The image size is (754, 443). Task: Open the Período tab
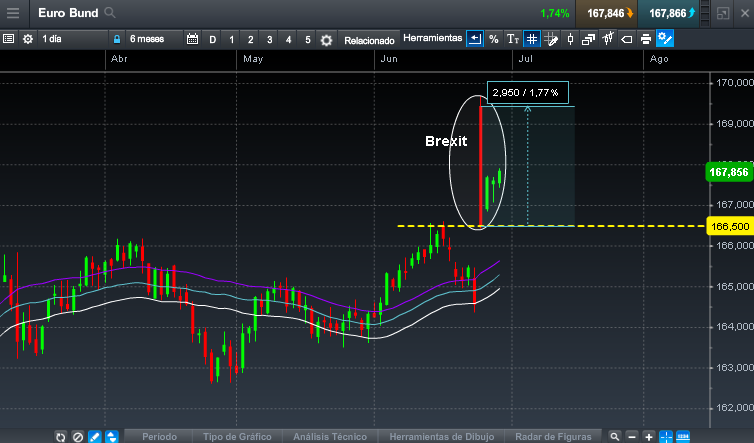click(x=159, y=437)
